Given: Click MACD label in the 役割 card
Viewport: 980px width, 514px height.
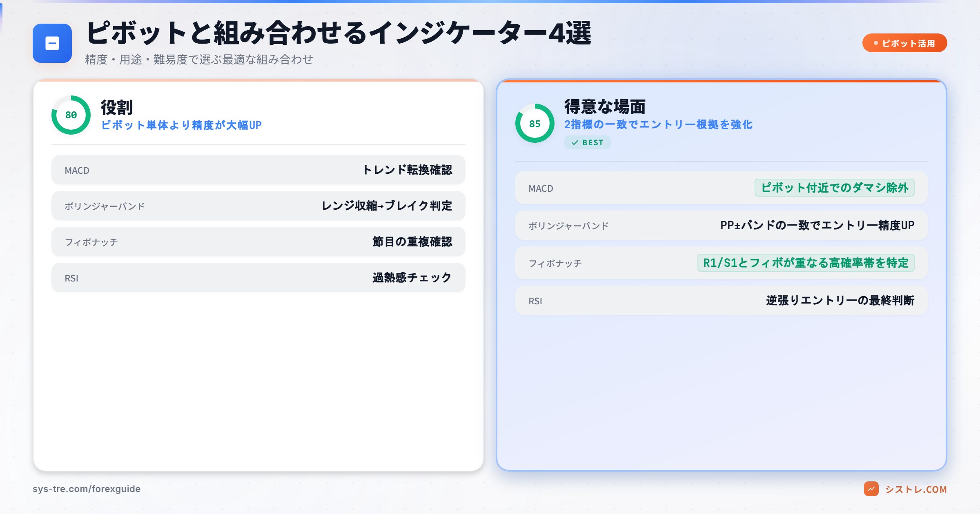Looking at the screenshot, I should pos(77,171).
